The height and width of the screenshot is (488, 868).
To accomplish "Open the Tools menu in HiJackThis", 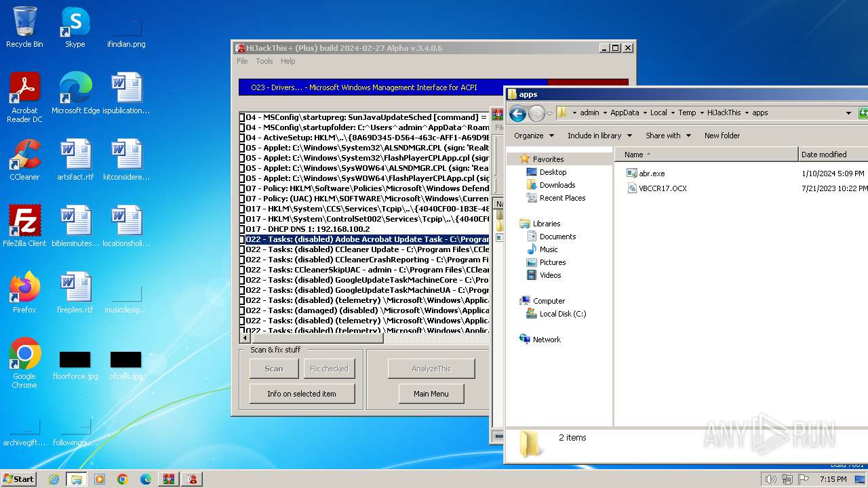I will click(264, 61).
